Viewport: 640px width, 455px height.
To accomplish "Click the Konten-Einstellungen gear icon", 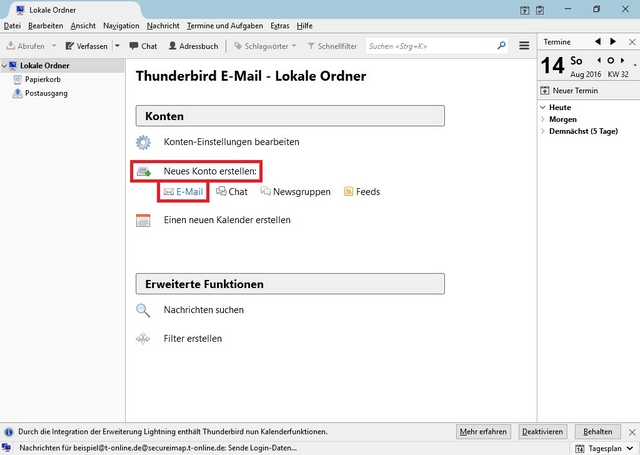I will click(143, 142).
